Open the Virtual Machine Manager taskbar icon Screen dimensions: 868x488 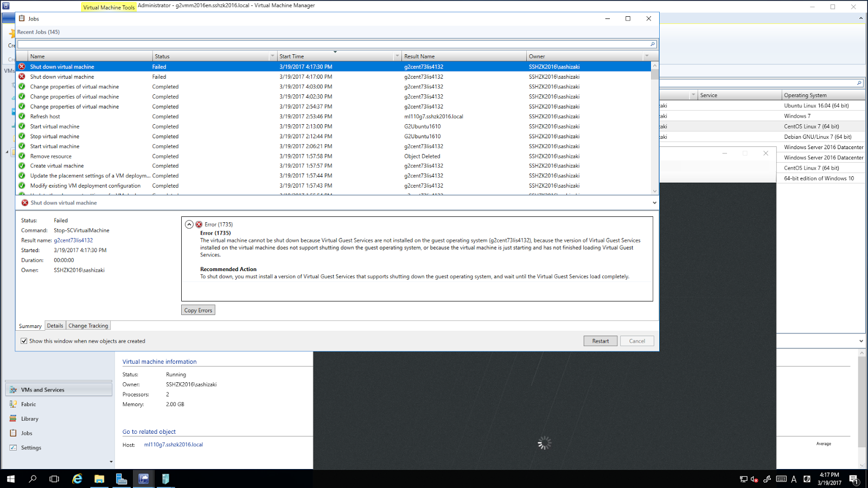coord(143,479)
